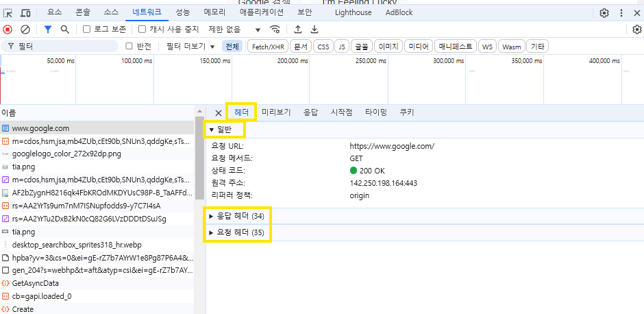Image resolution: width=644 pixels, height=314 pixels.
Task: Open DevTools settings gear in tab bar
Action: click(604, 13)
